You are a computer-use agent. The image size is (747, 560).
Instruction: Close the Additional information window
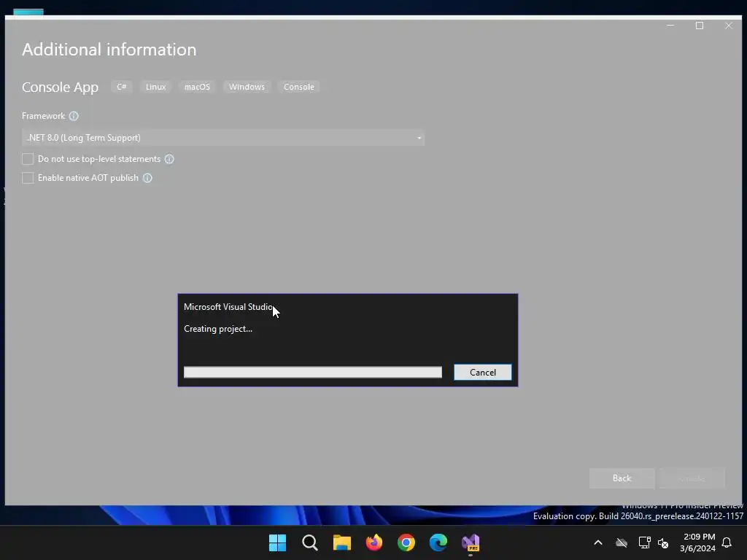click(x=729, y=26)
